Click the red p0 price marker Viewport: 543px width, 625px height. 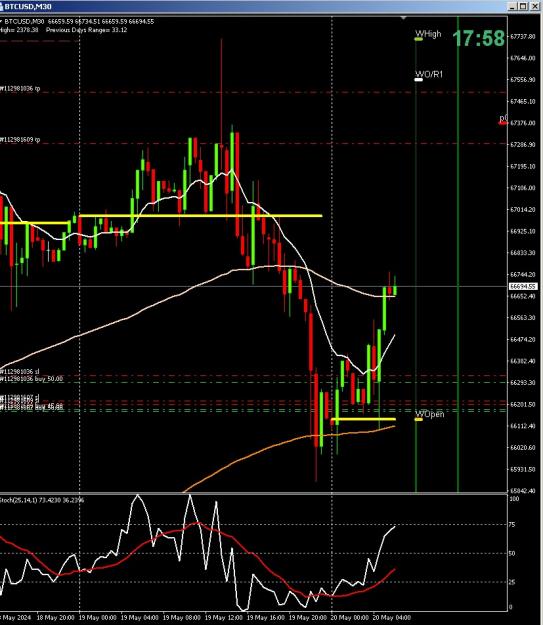coord(503,123)
